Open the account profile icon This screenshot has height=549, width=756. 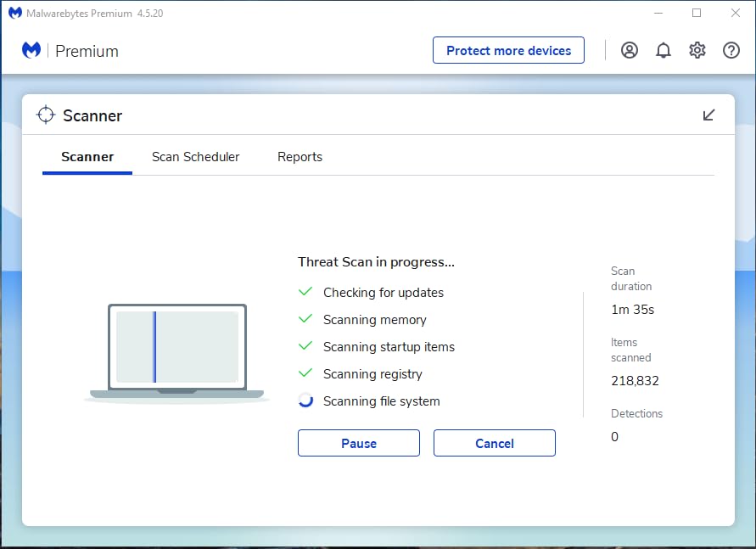pyautogui.click(x=629, y=50)
